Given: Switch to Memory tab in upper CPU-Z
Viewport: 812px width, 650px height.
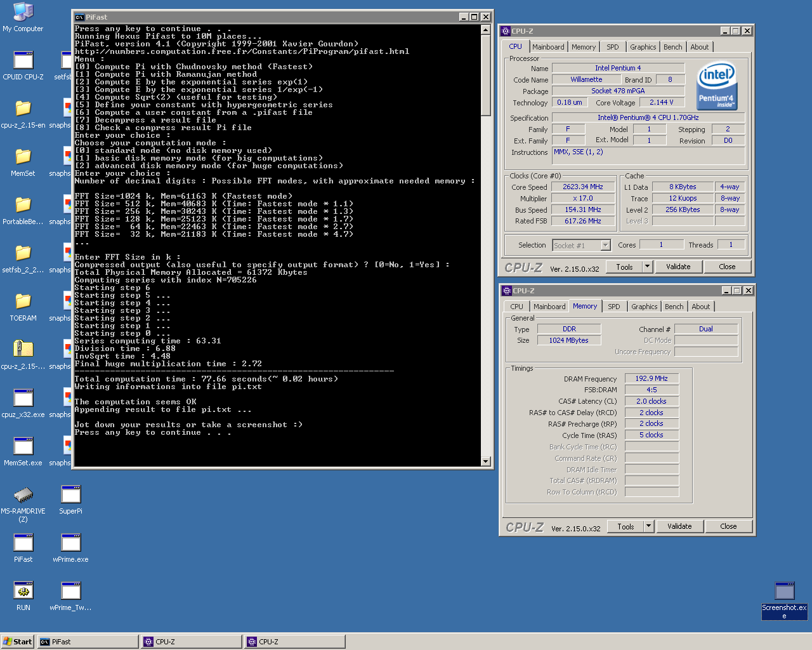Looking at the screenshot, I should pyautogui.click(x=584, y=47).
